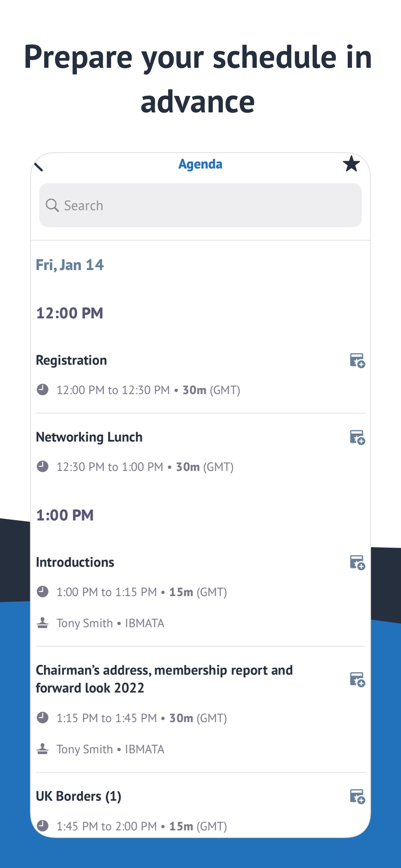Add Introductions session to my schedule
The height and width of the screenshot is (868, 401).
(357, 563)
